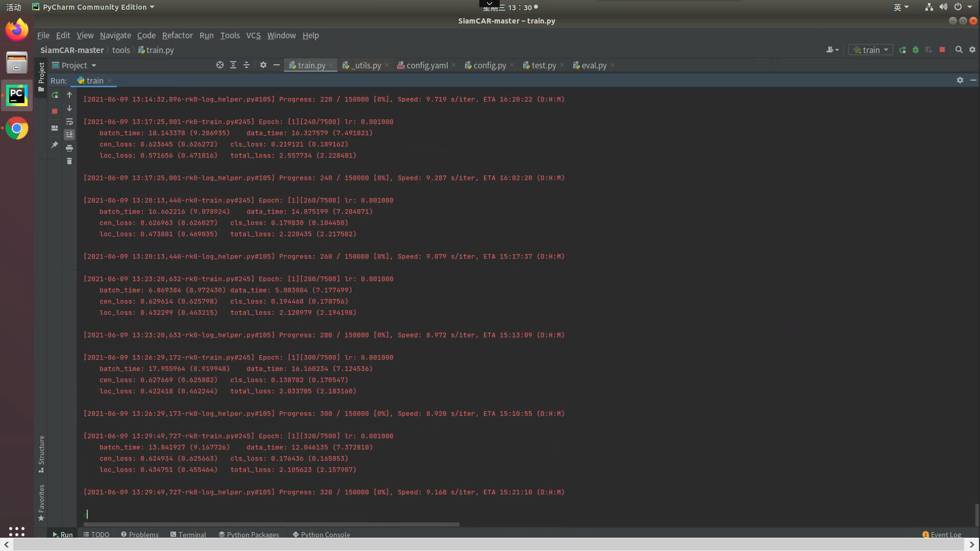Click the clear all trash icon in the Run console

coord(69,161)
